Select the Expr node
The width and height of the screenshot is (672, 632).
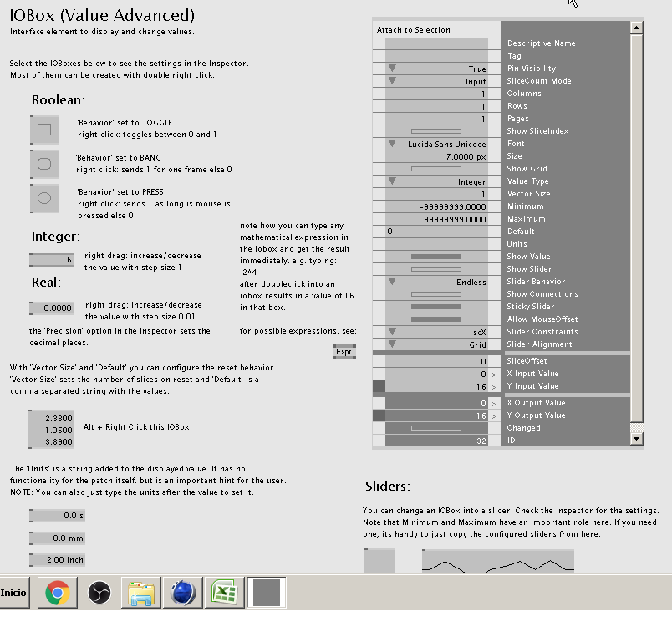(344, 352)
